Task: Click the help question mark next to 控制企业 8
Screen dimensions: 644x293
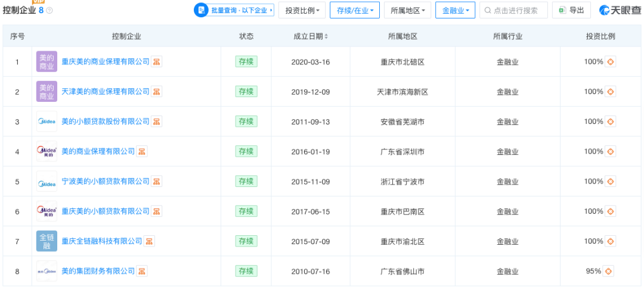Action: tap(49, 11)
